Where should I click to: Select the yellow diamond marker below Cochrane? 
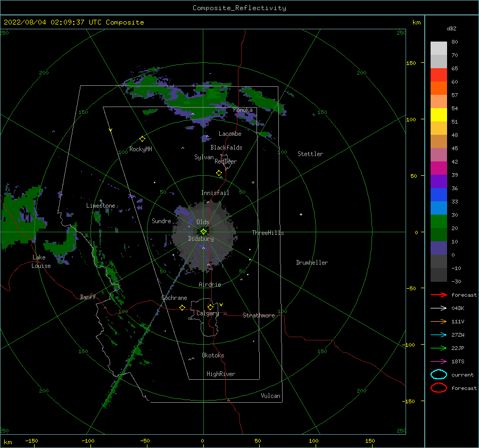182,308
